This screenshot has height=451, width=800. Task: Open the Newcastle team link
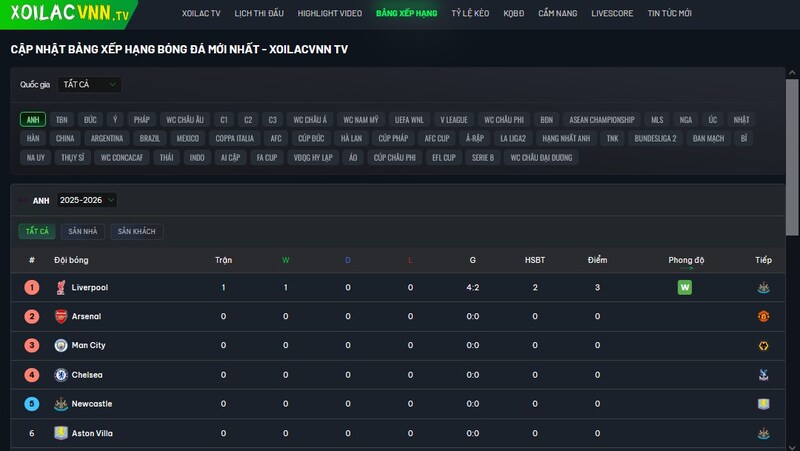tap(92, 404)
